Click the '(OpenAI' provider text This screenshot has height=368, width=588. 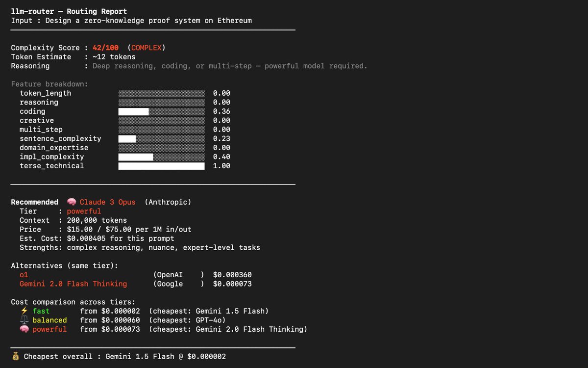click(x=168, y=275)
